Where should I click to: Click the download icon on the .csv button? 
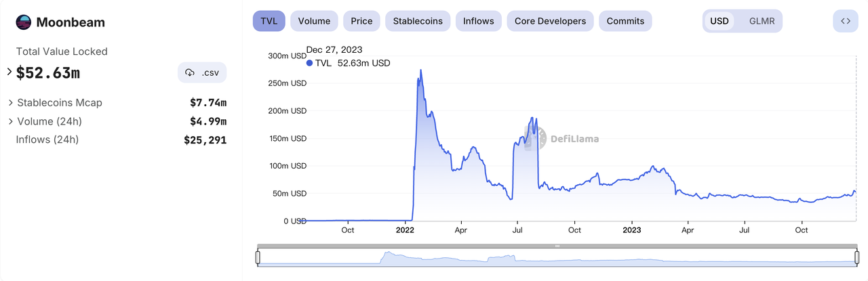click(x=189, y=72)
